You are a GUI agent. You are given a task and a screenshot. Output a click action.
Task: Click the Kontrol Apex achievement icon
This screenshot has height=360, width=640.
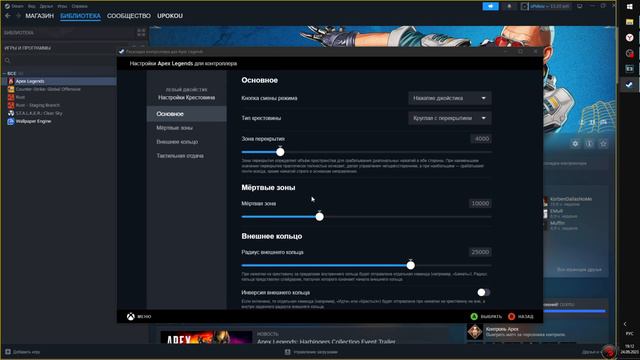pos(475,332)
